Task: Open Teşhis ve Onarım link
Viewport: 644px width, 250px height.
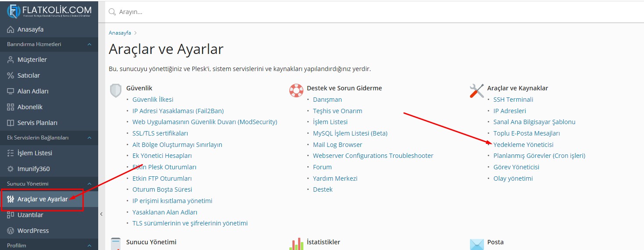Action: click(x=338, y=111)
